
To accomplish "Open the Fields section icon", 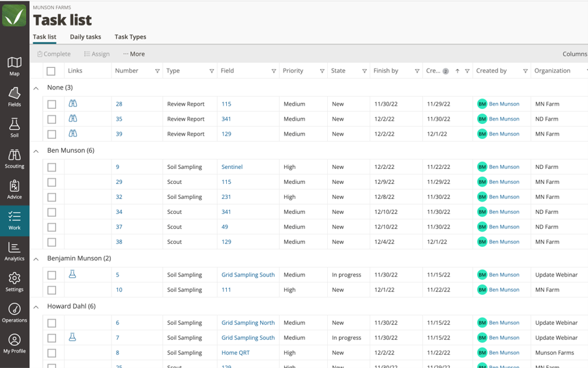I will (14, 97).
